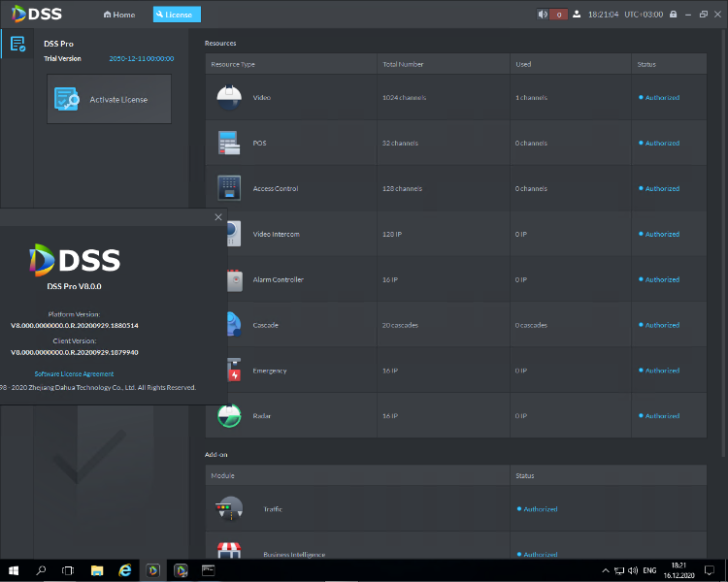
Task: Click the Traffic light module icon
Action: pos(229,508)
